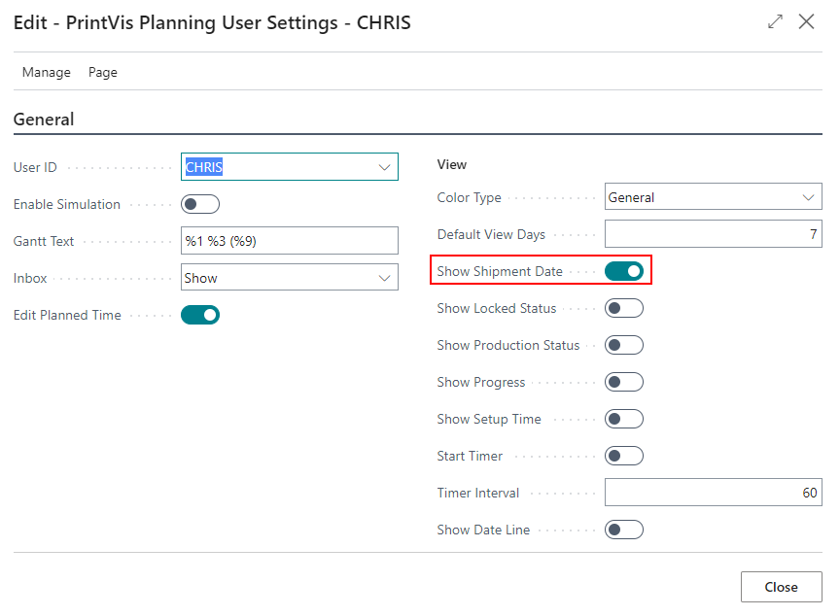Enable the Simulation toggle
840x616 pixels.
(x=200, y=204)
